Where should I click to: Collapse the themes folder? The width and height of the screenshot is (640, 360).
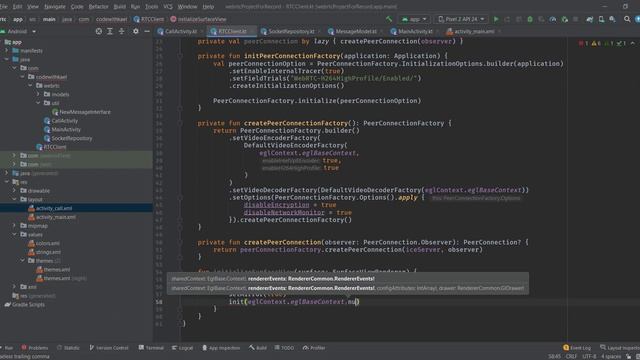pos(22,261)
